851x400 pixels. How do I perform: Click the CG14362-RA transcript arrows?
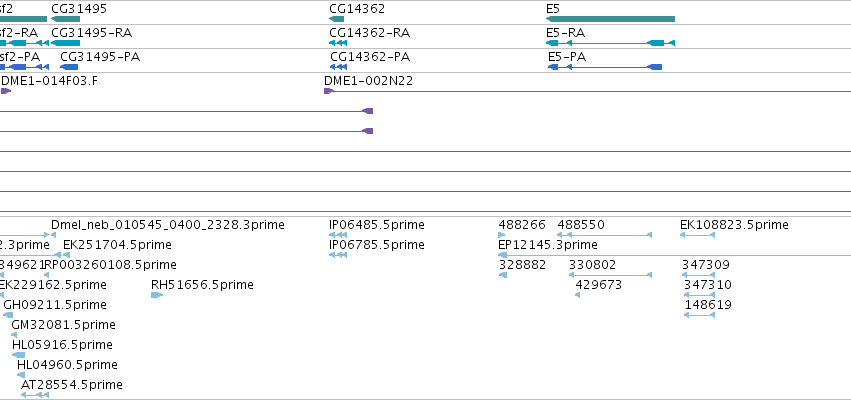[x=338, y=43]
